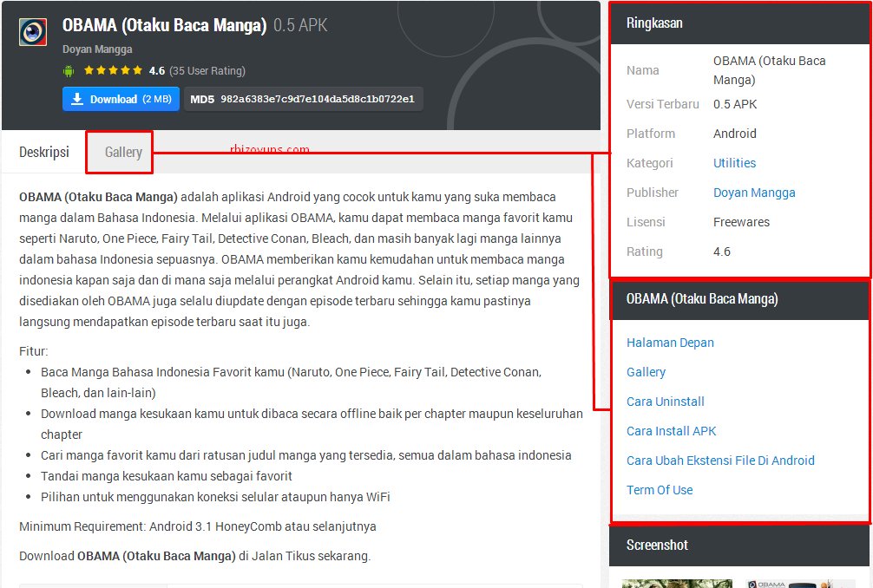Switch to the Gallery tab

[x=123, y=152]
